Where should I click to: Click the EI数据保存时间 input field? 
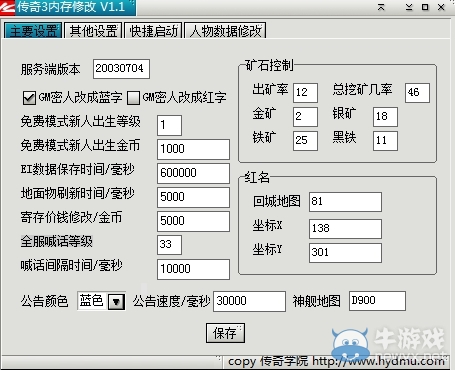(193, 173)
